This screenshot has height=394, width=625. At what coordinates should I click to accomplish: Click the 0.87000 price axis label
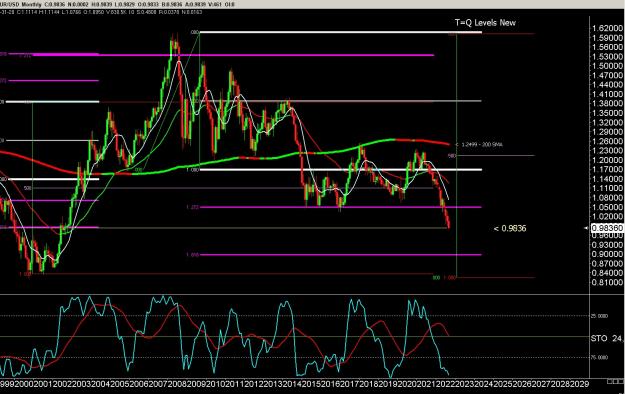tap(607, 264)
